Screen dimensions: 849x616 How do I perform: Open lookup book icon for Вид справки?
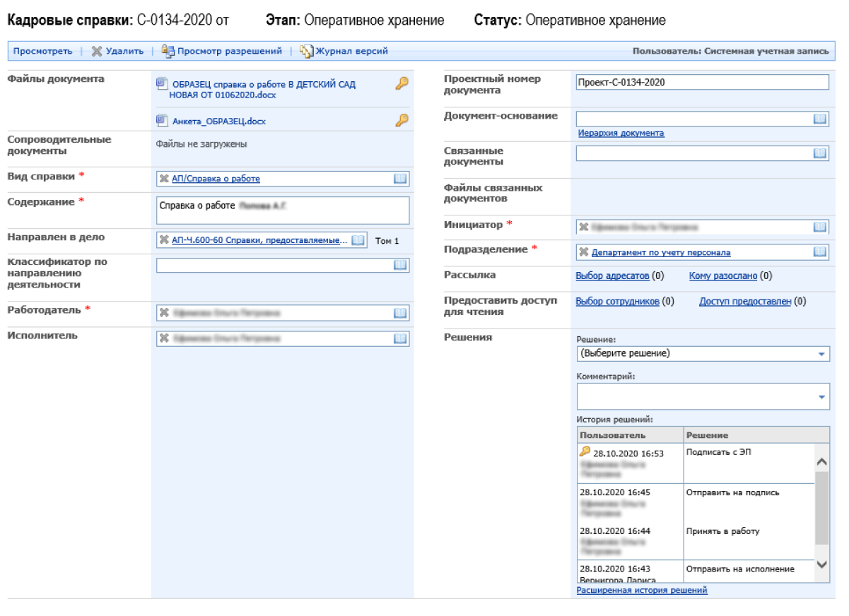pyautogui.click(x=400, y=179)
